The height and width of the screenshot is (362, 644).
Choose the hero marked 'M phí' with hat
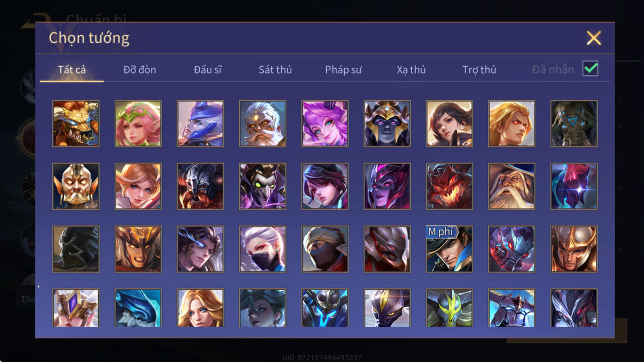click(449, 249)
